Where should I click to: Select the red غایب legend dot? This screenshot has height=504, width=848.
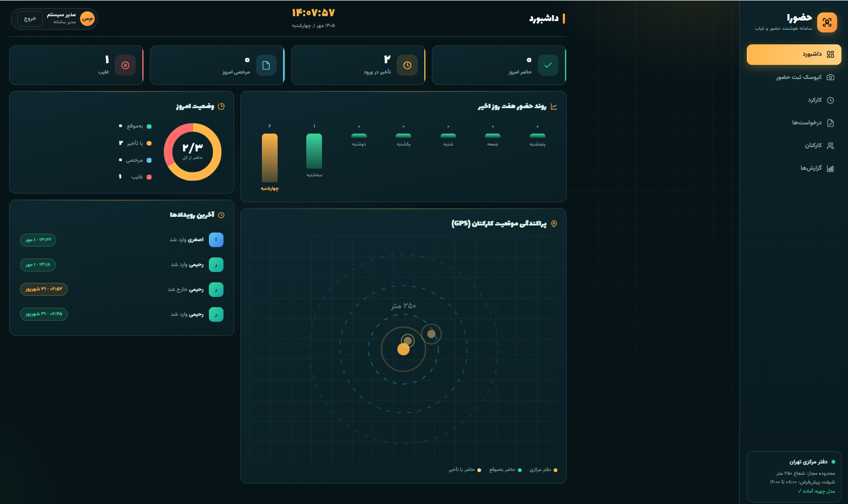(x=149, y=177)
